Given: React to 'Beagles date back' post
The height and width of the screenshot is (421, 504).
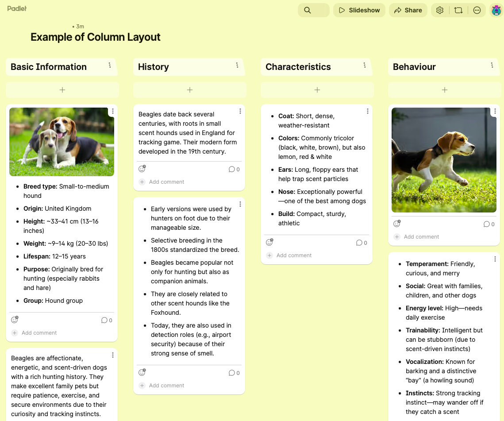Looking at the screenshot, I should tap(142, 169).
